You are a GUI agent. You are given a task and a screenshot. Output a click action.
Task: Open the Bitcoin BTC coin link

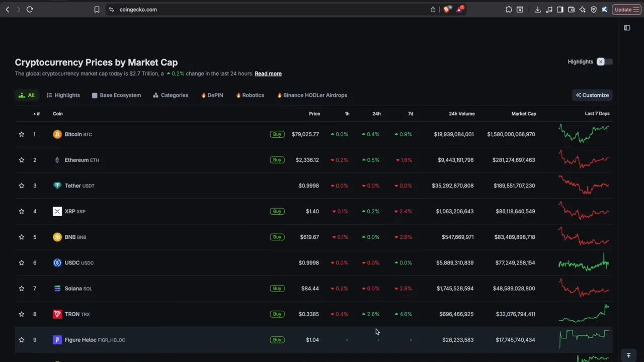(x=78, y=134)
